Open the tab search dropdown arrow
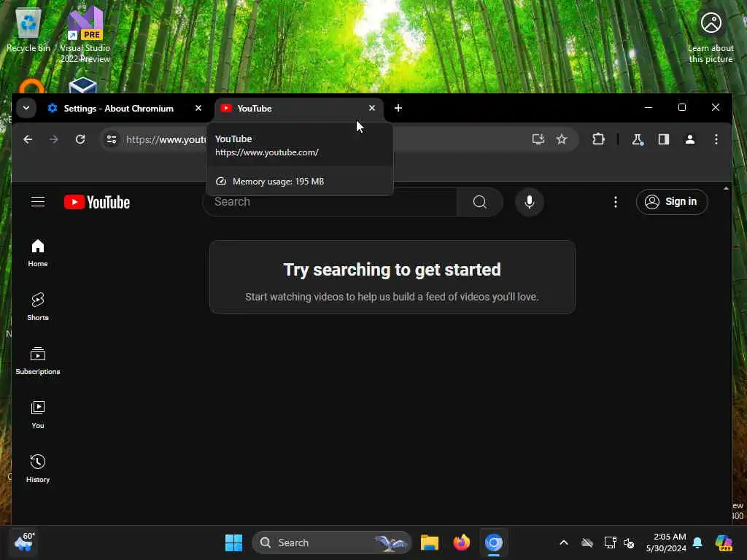 pos(26,108)
